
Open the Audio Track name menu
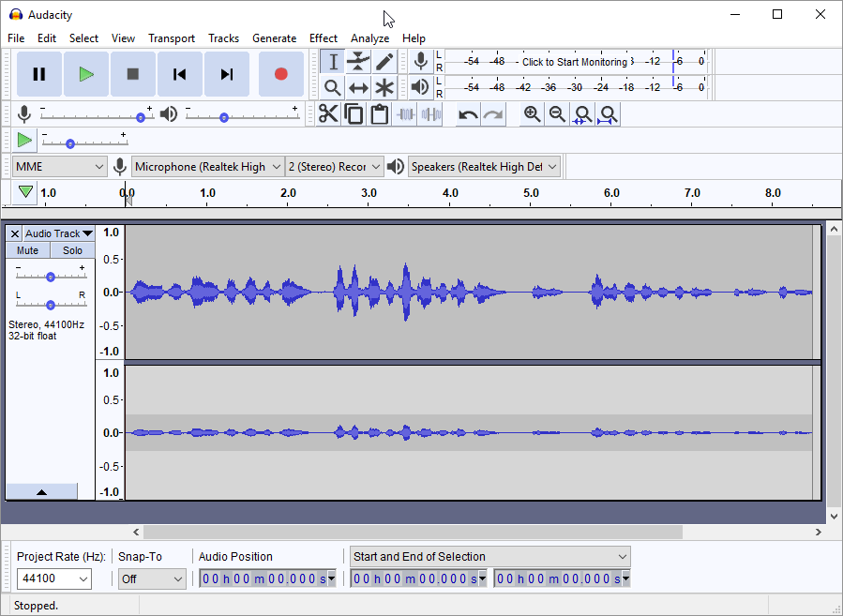[59, 233]
